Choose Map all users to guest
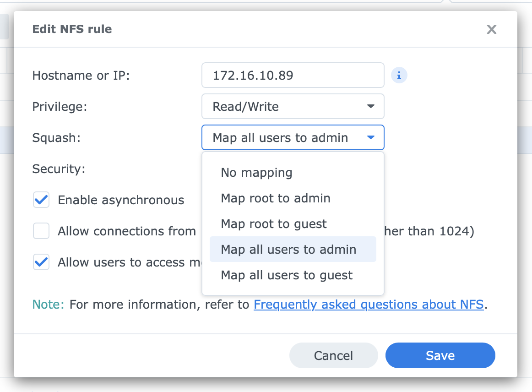 (287, 275)
